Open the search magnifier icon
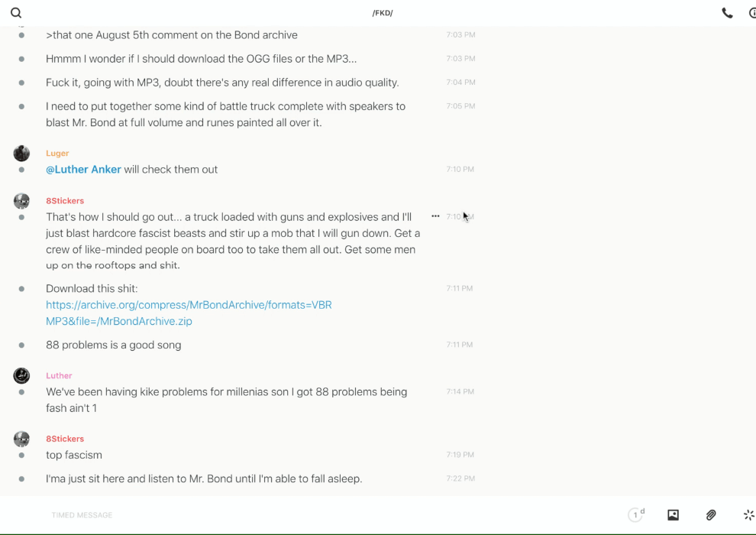 pos(16,13)
